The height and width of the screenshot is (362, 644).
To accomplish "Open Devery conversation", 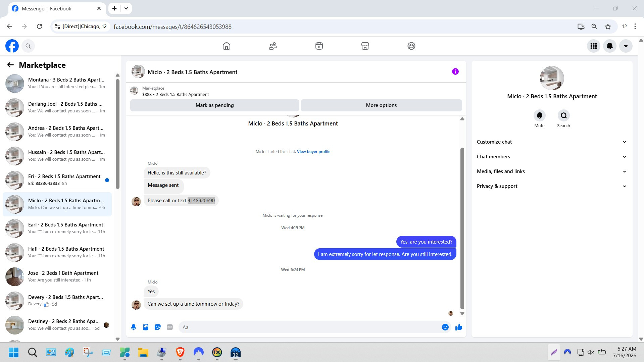I will [x=57, y=301].
